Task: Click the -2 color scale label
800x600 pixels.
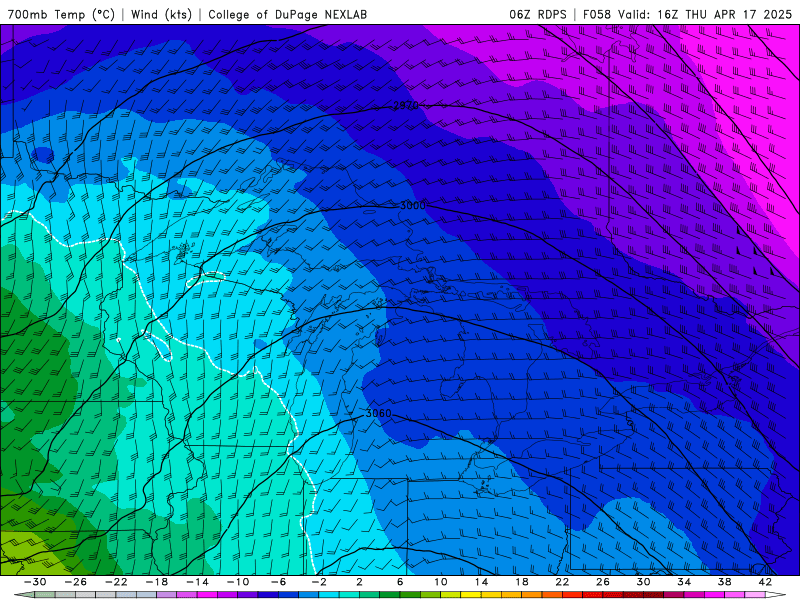Action: [319, 582]
